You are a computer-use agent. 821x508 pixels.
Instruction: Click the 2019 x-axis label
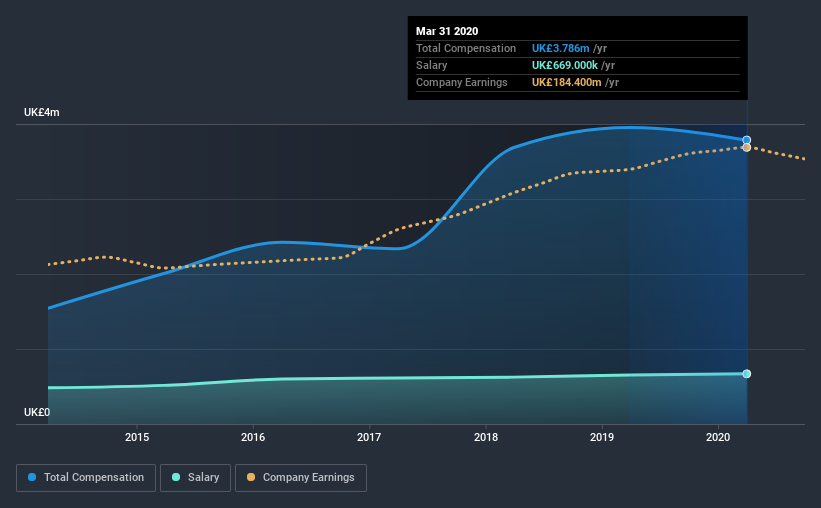[602, 437]
